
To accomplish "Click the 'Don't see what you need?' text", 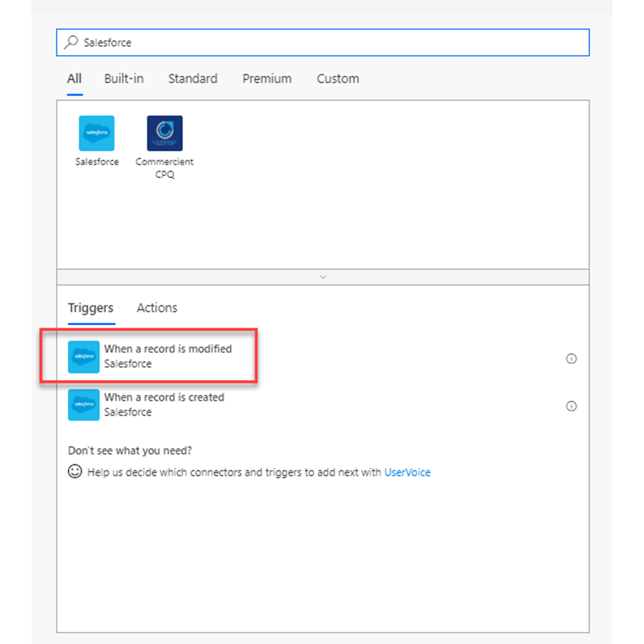I will coord(130,451).
